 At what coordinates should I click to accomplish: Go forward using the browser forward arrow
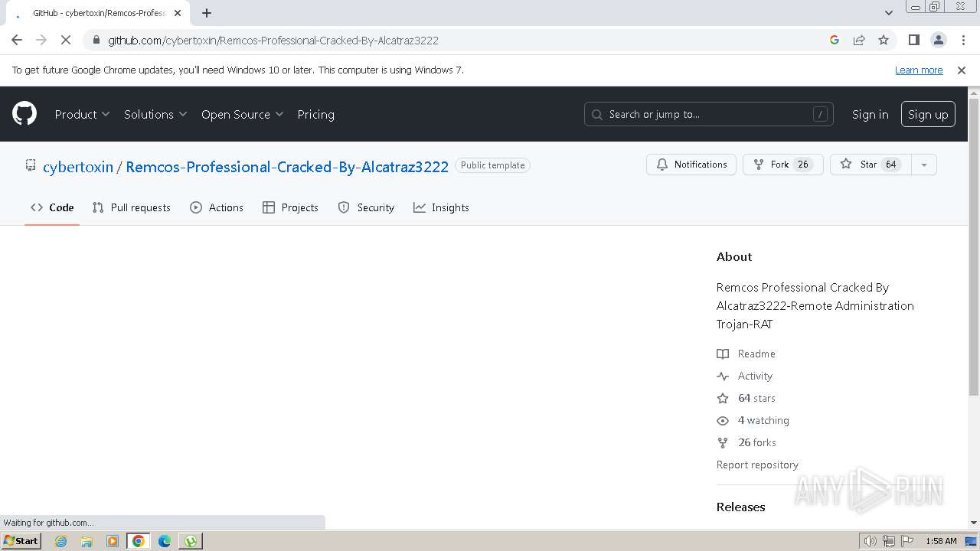pos(41,40)
